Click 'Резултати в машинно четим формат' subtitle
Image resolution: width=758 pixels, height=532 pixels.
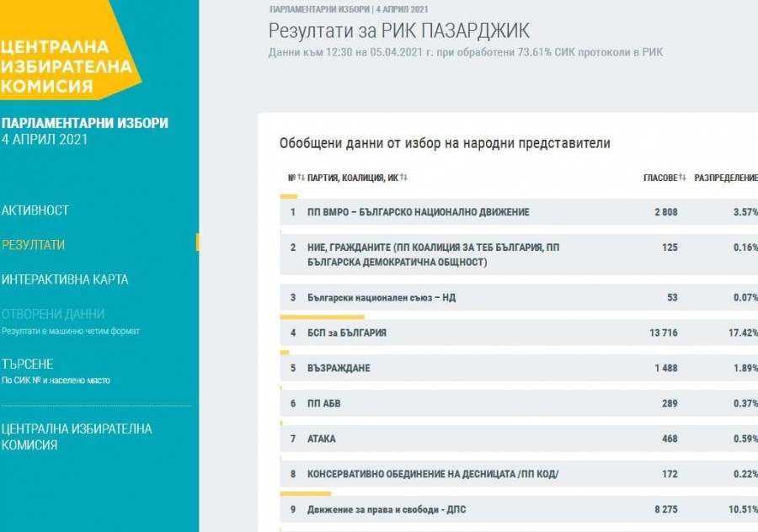(x=71, y=332)
